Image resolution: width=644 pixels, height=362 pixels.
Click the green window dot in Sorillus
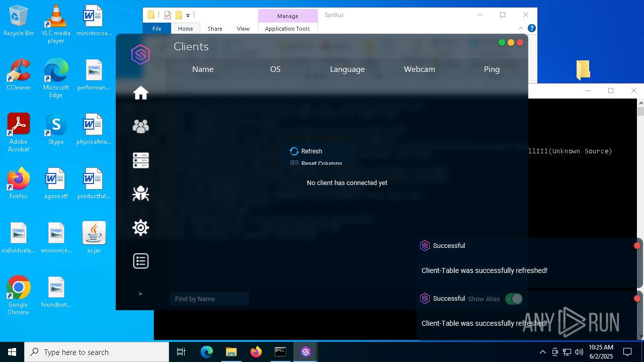coord(502,43)
